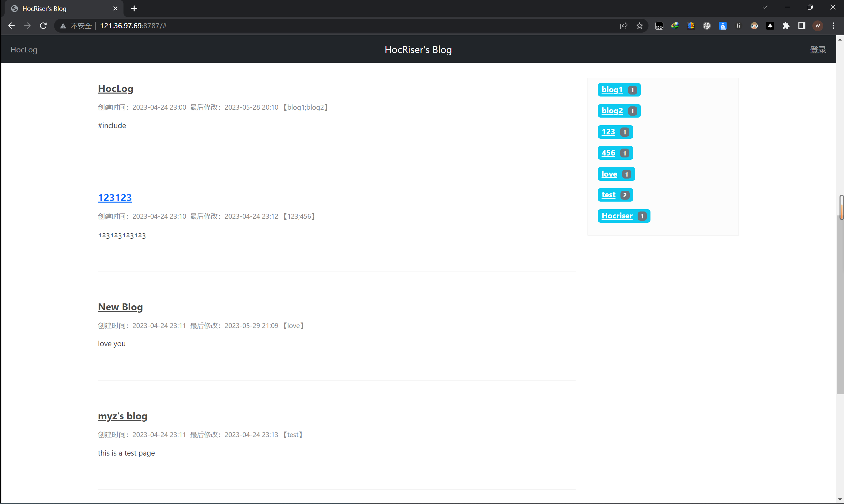The height and width of the screenshot is (504, 844).
Task: Open a new browser tab
Action: tap(134, 9)
